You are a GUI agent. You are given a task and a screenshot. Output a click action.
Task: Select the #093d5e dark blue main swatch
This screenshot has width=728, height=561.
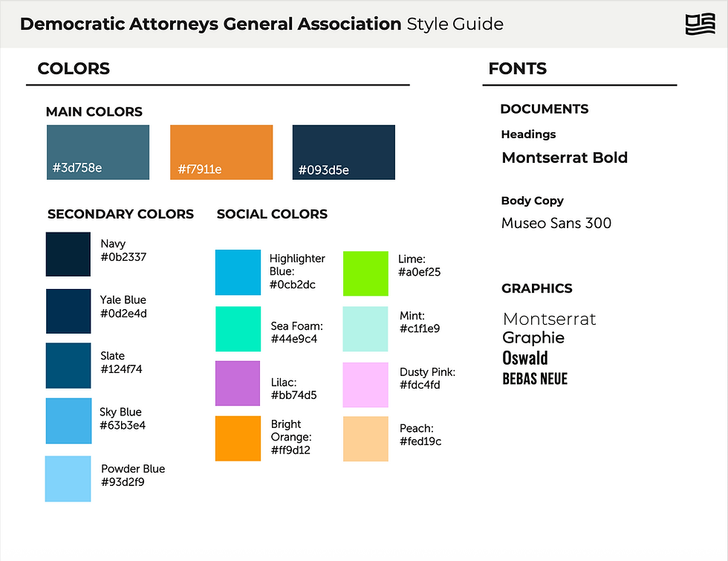click(343, 152)
